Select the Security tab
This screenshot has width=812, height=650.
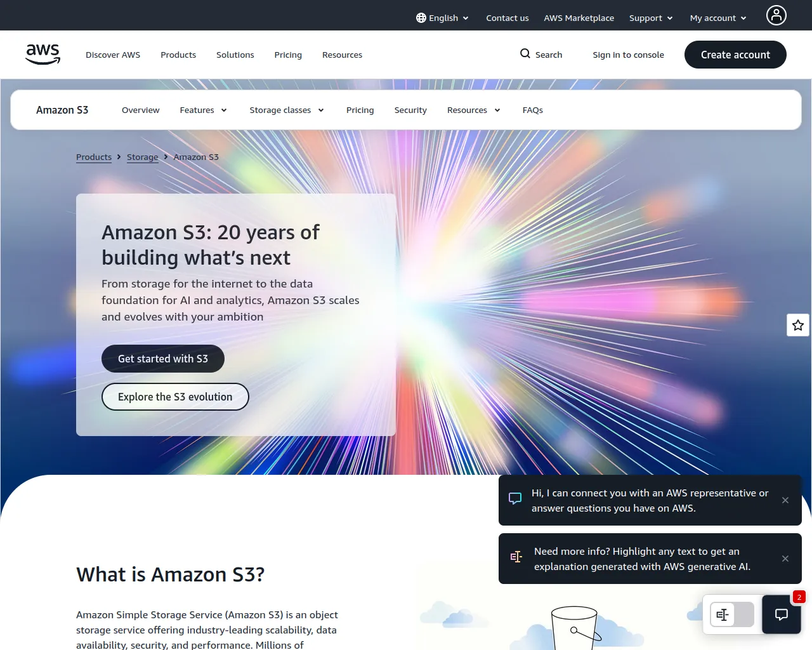point(410,110)
